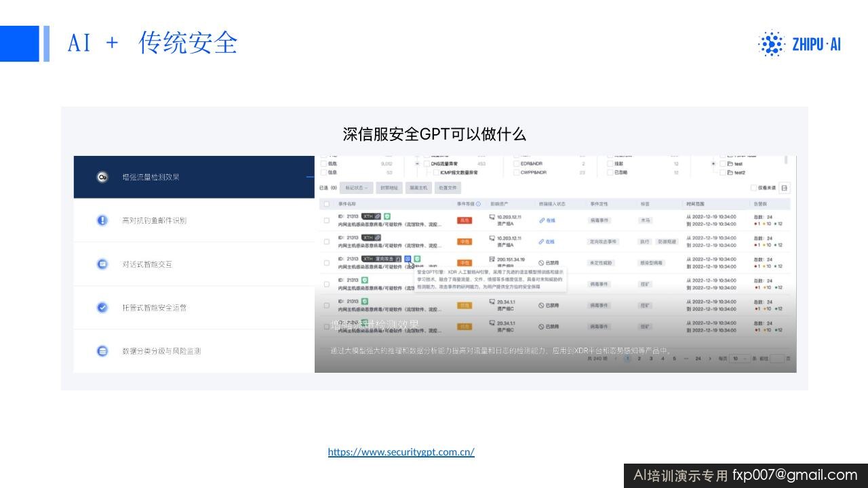Check the row checkbox for the 感染型病毒 event

pos(326,262)
